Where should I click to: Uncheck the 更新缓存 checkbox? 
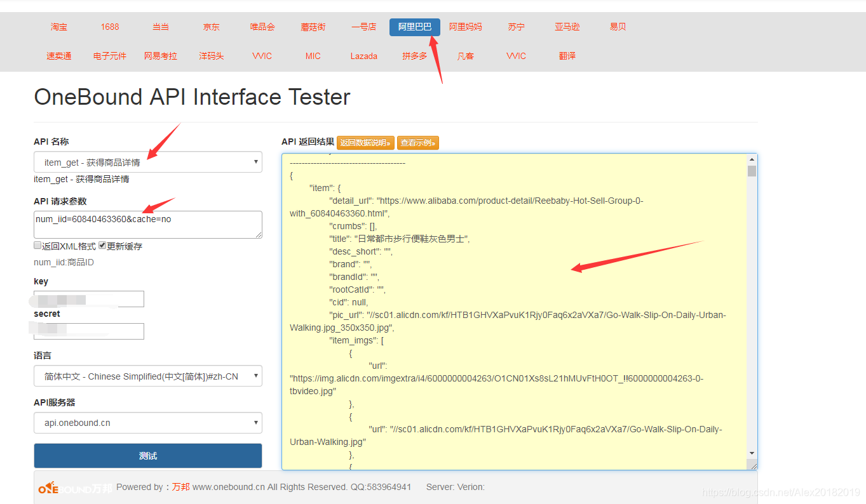(102, 246)
